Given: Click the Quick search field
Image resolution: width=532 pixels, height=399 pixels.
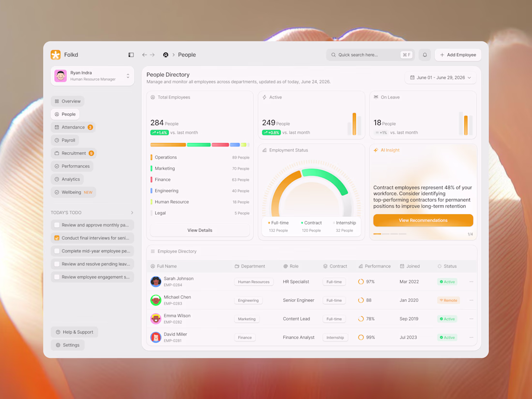Looking at the screenshot, I should pyautogui.click(x=370, y=55).
